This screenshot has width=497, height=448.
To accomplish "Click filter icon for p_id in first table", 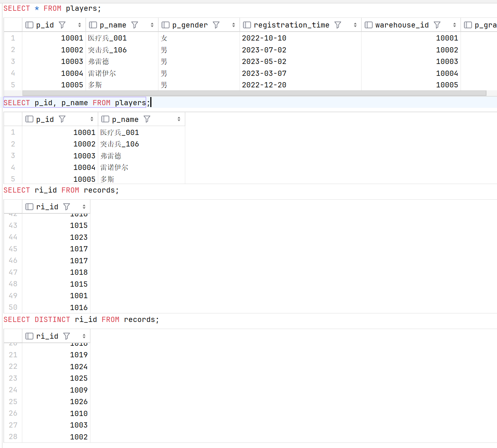I will click(62, 25).
